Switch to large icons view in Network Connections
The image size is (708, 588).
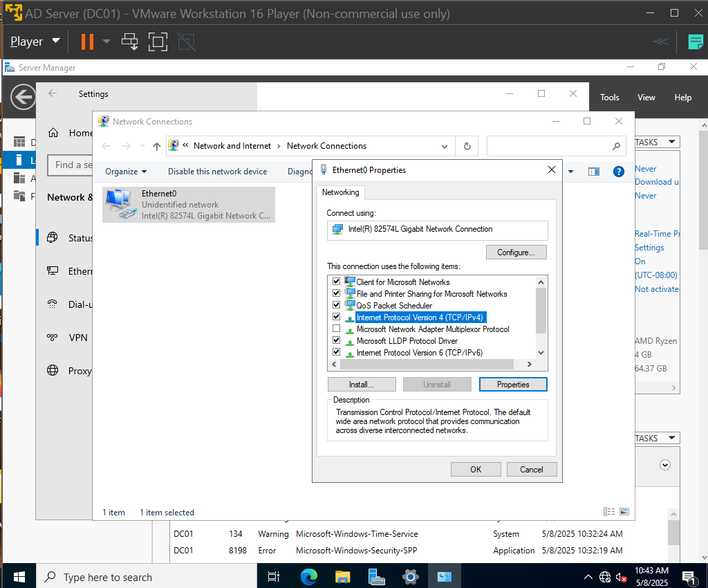[624, 512]
